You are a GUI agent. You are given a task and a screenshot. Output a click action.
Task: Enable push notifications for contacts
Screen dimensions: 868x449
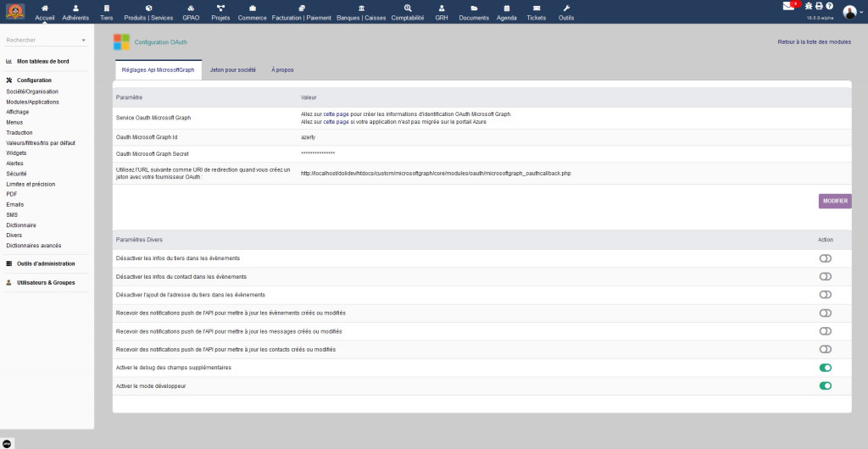(x=826, y=350)
